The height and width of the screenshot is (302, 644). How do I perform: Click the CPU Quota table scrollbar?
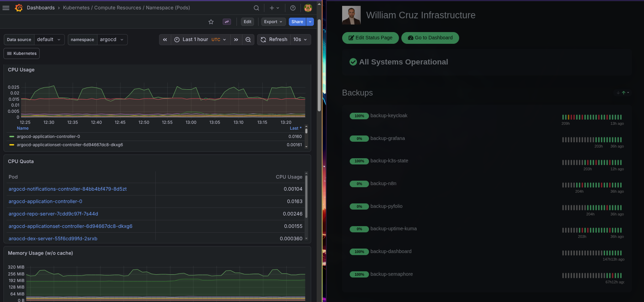(306, 197)
